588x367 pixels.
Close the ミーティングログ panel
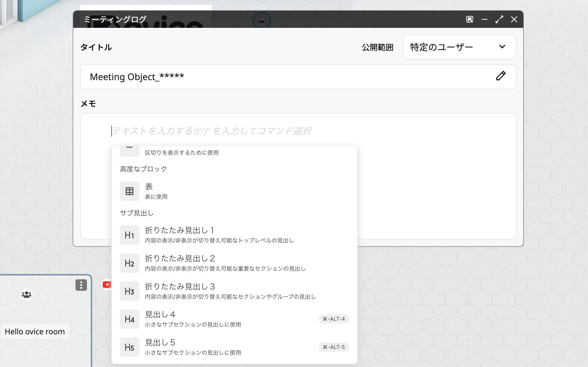point(514,19)
